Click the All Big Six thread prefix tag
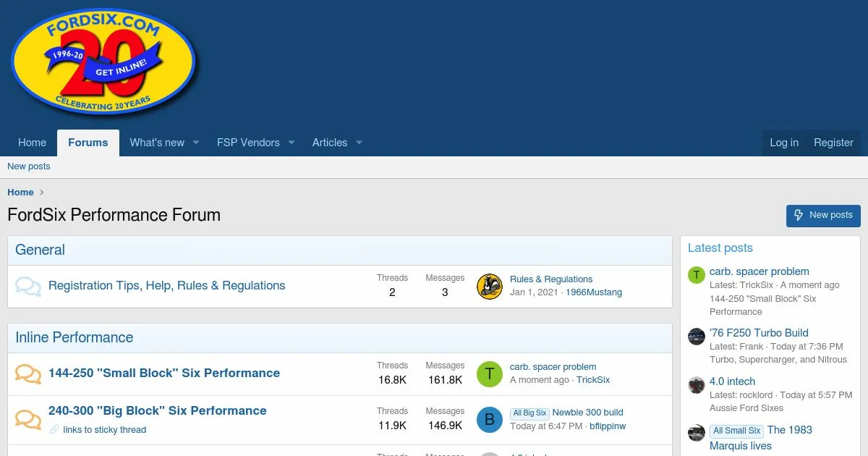The width and height of the screenshot is (868, 456). [529, 413]
